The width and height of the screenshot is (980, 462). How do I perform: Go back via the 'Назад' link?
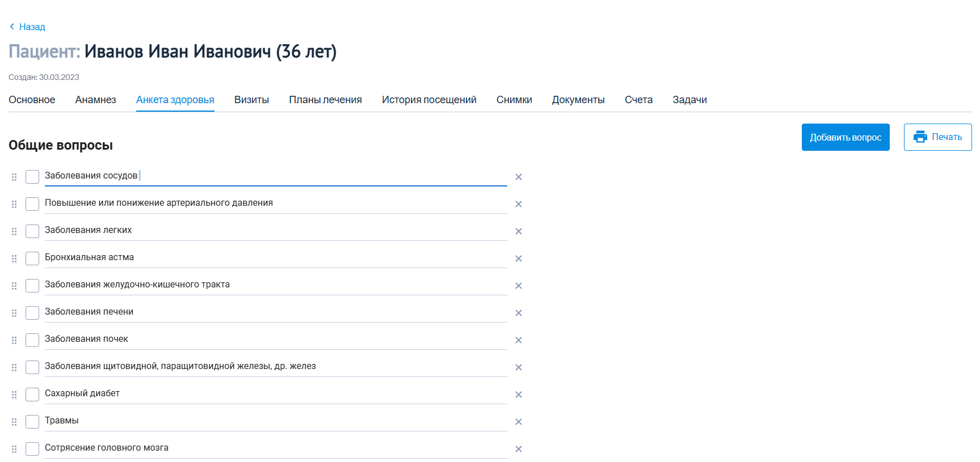click(27, 27)
